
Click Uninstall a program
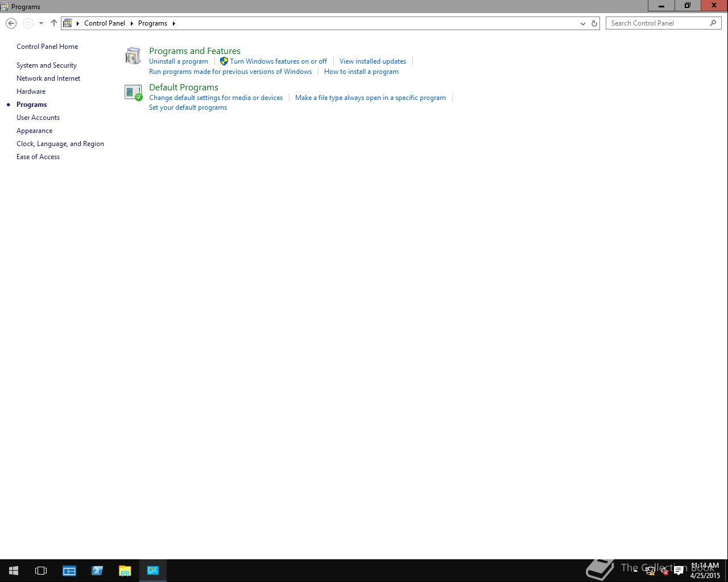click(179, 61)
